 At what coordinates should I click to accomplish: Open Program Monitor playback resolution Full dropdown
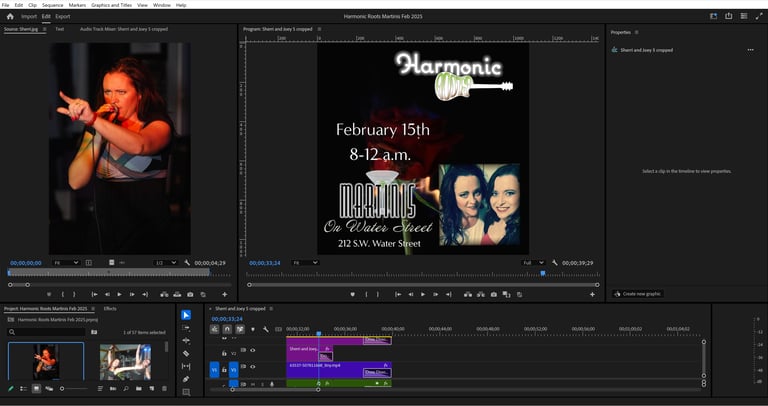(x=533, y=263)
